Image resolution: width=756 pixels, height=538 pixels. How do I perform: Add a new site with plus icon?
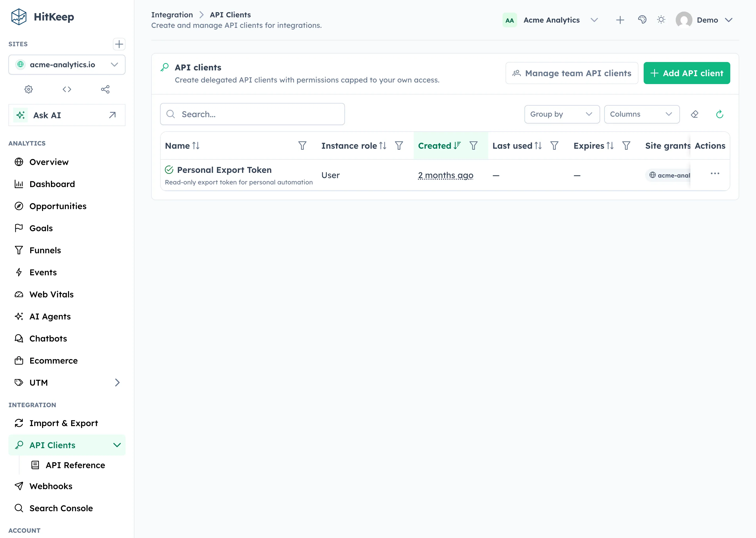[119, 44]
